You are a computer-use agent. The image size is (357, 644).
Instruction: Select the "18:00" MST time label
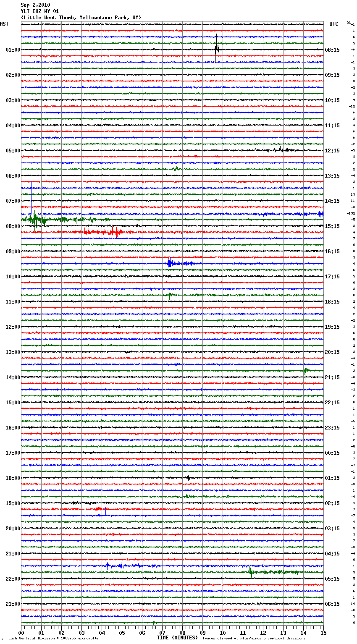pyautogui.click(x=13, y=478)
